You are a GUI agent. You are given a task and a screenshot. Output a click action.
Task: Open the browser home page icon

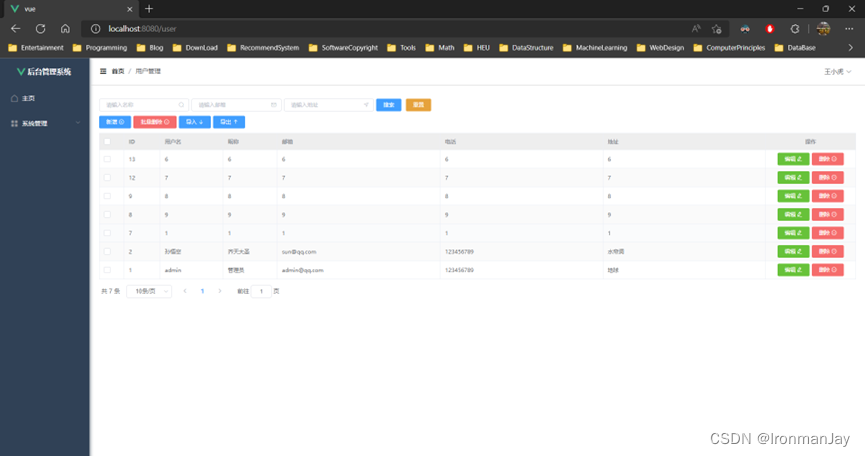[x=65, y=29]
